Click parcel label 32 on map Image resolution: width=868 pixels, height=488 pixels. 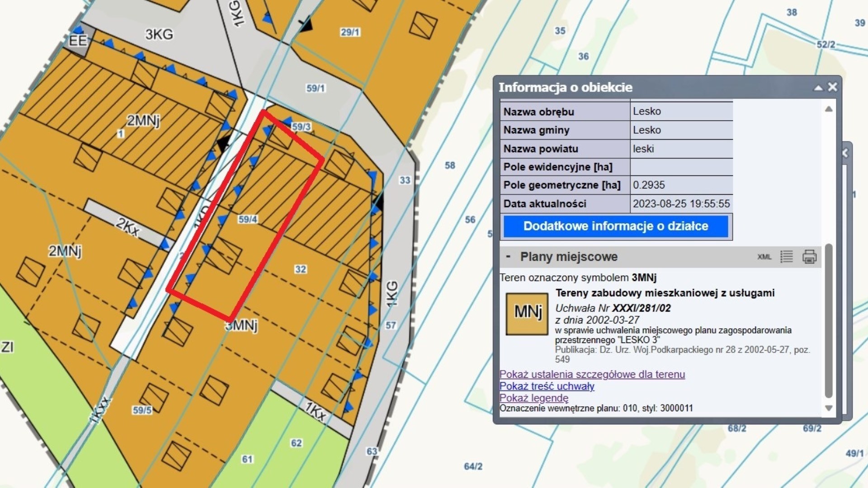(301, 269)
